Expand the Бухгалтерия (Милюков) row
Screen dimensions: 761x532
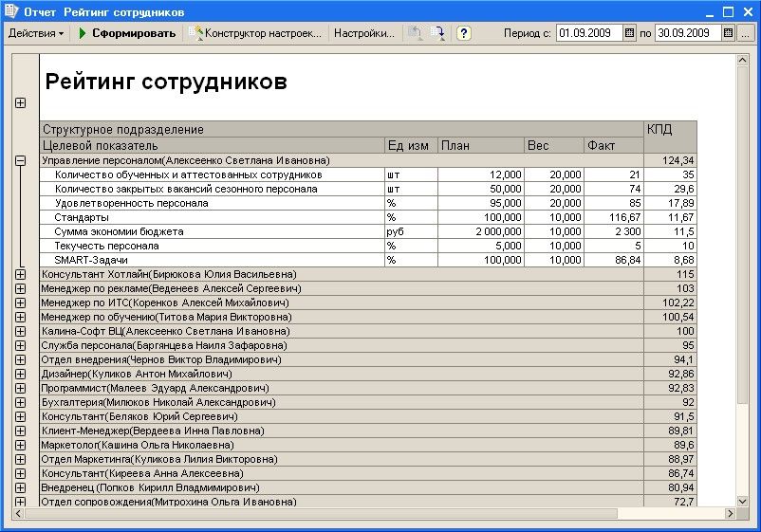[x=20, y=402]
